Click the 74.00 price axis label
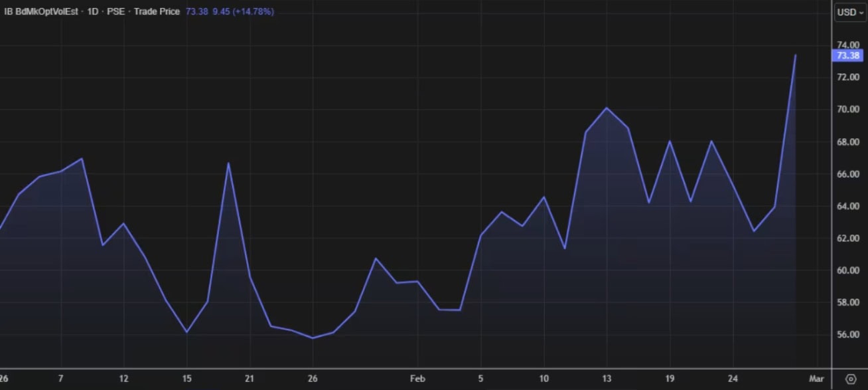The height and width of the screenshot is (390, 868). 849,45
